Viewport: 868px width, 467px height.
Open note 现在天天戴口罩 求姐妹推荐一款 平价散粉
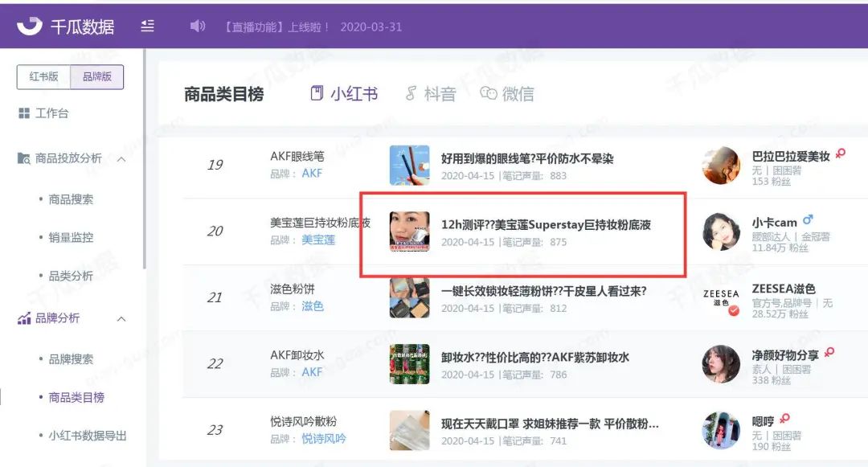pos(550,424)
